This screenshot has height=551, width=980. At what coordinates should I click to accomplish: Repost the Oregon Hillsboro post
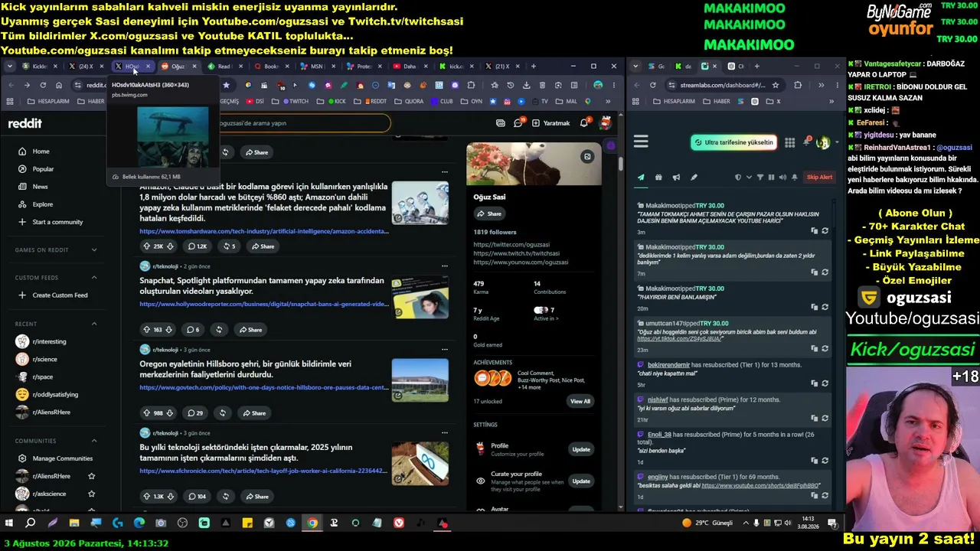222,413
